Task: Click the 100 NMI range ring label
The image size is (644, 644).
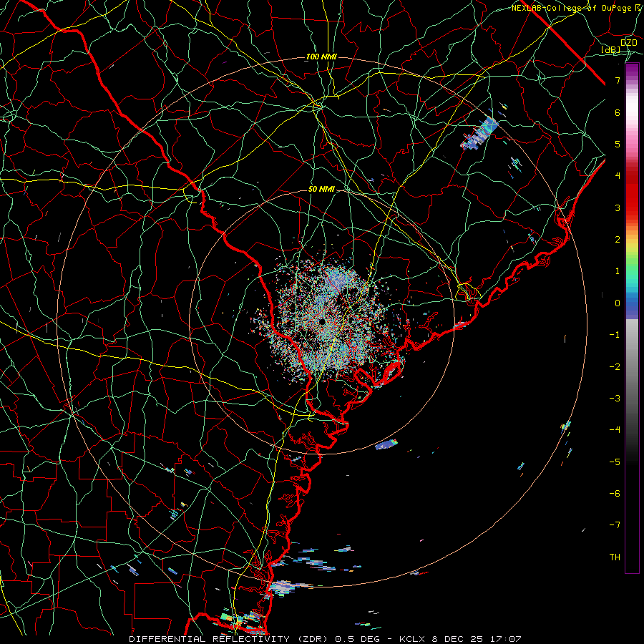Action: click(x=321, y=57)
